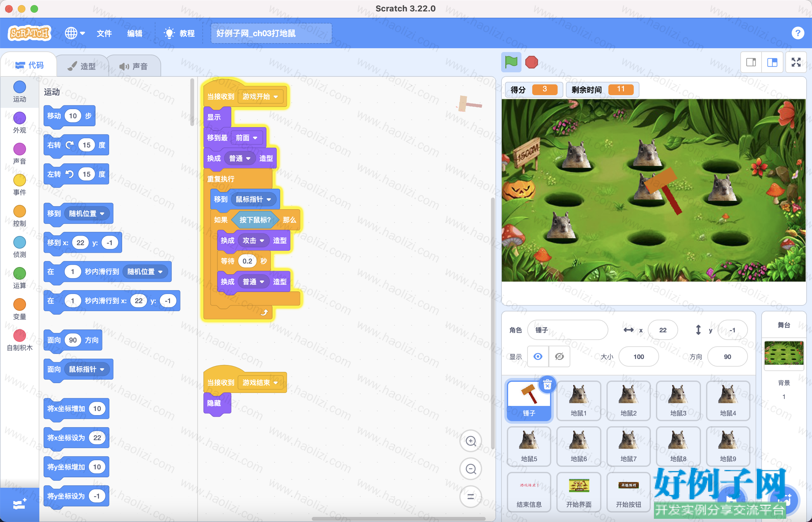Click the green flag to start
The width and height of the screenshot is (812, 522).
coord(511,62)
